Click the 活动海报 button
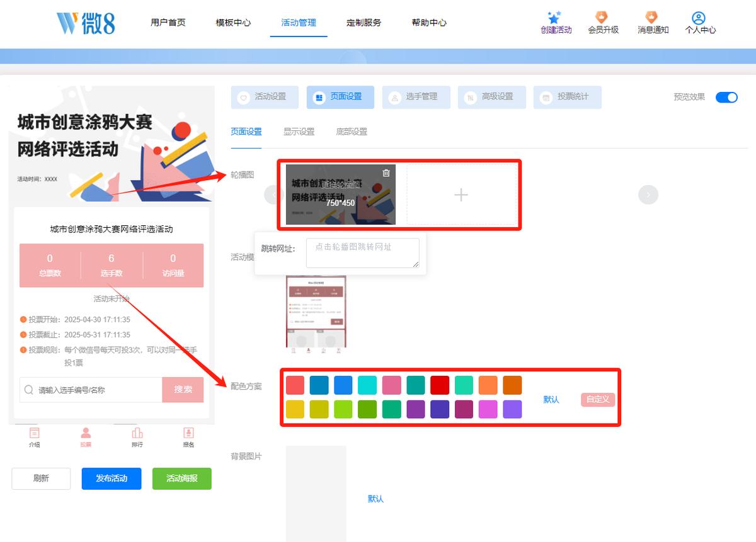756x542 pixels. (182, 478)
